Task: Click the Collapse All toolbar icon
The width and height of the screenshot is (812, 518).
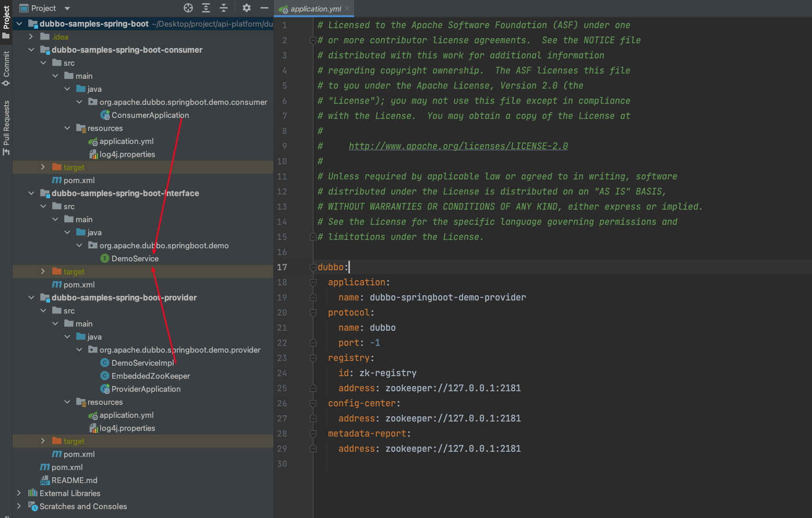Action: point(224,8)
